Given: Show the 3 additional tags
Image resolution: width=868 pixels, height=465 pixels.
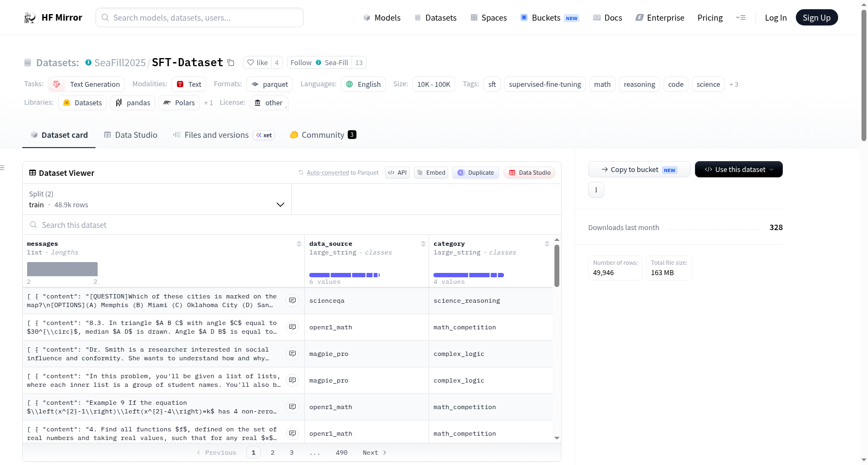Looking at the screenshot, I should [733, 85].
